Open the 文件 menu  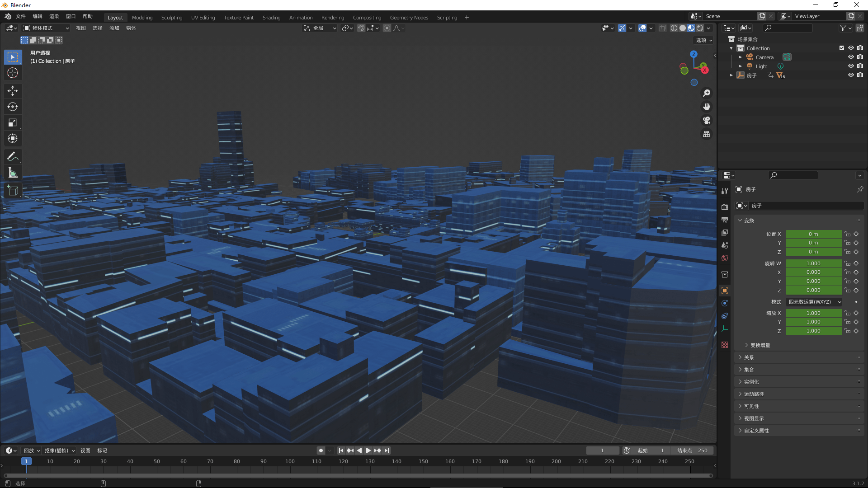pos(21,16)
